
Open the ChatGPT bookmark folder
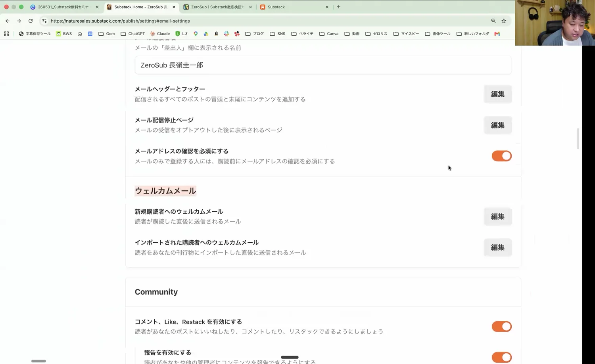coord(132,34)
